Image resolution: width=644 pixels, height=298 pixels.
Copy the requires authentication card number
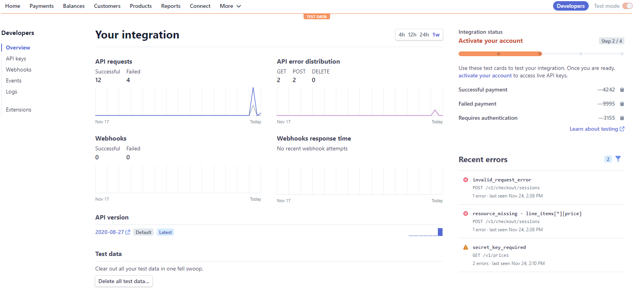click(622, 118)
